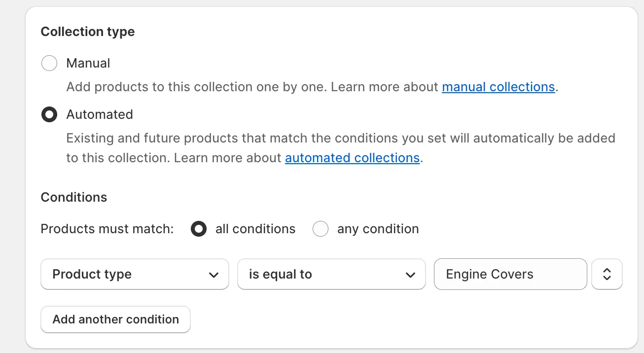Open the "manual collections" help link
Viewport: 644px width, 353px height.
498,87
